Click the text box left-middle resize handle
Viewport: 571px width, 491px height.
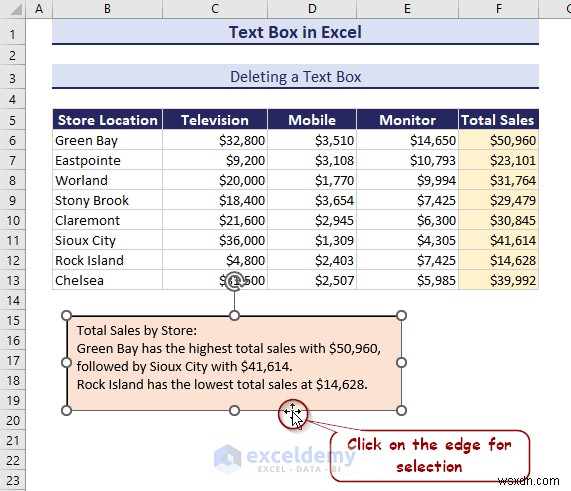[67, 362]
